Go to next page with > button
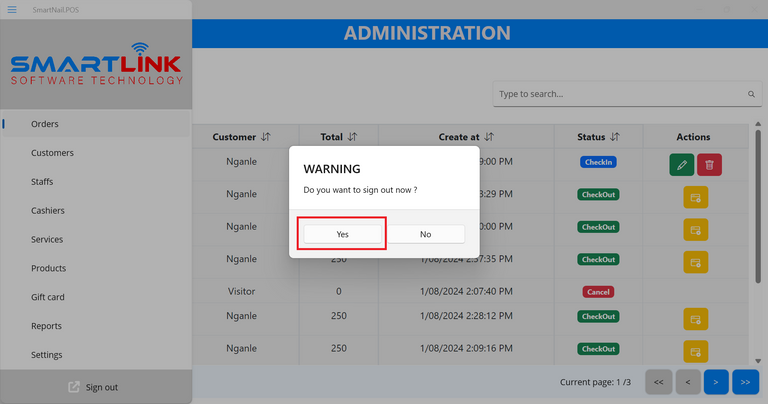This screenshot has height=404, width=768. [716, 381]
